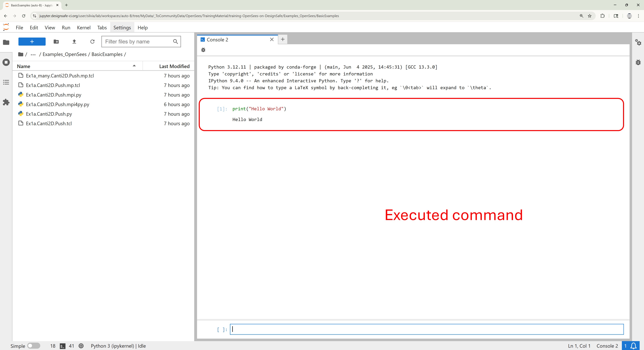Close the Console 2 tab

coord(272,39)
